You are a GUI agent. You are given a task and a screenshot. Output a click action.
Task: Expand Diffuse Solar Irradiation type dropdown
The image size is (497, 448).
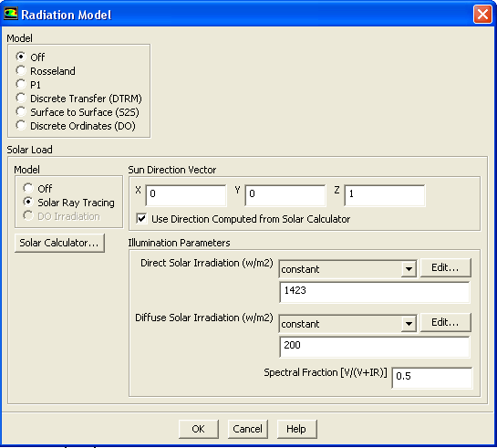pos(409,324)
